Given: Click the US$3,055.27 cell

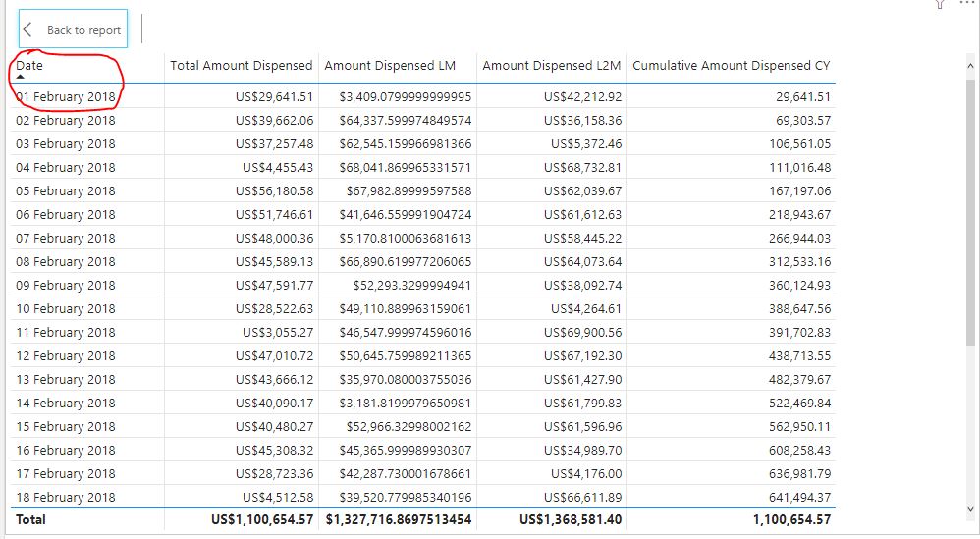Looking at the screenshot, I should (278, 332).
